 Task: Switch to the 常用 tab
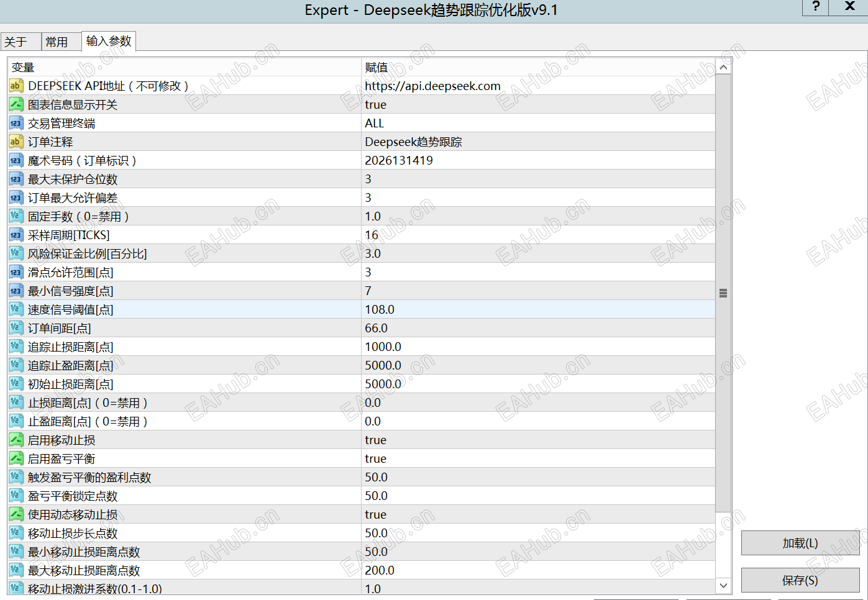61,42
